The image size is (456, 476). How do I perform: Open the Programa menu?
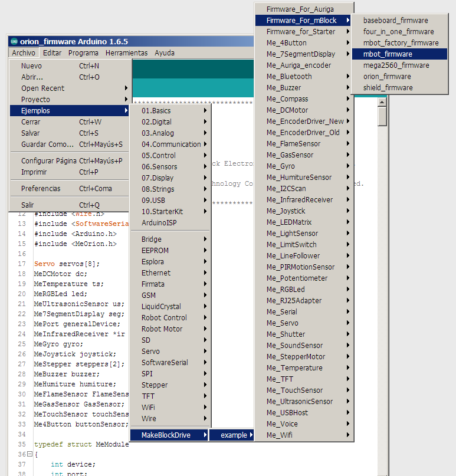(x=83, y=53)
